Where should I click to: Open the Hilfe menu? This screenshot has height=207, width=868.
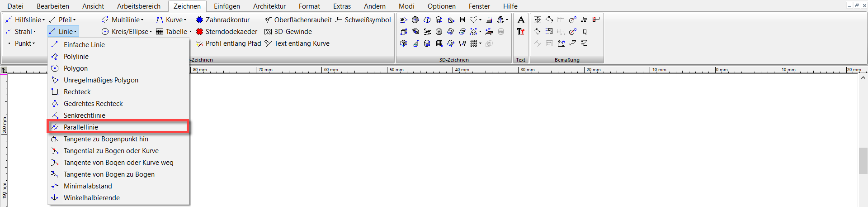pyautogui.click(x=510, y=6)
